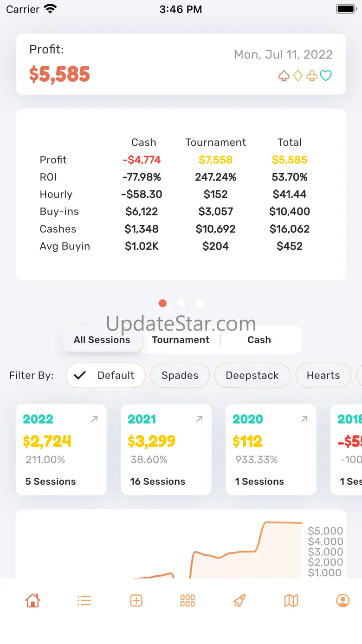This screenshot has width=362, height=644.
Task: Open the sessions list icon
Action: click(84, 600)
